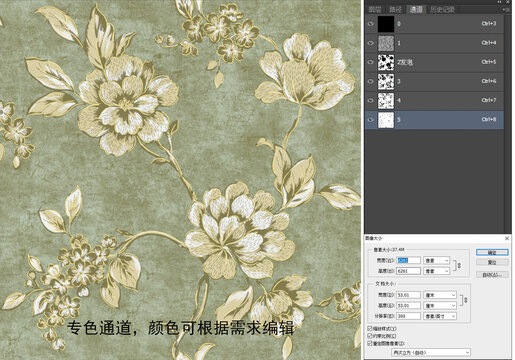This screenshot has width=515, height=360.
Task: Switch to the 路径 paths tab
Action: [395, 10]
